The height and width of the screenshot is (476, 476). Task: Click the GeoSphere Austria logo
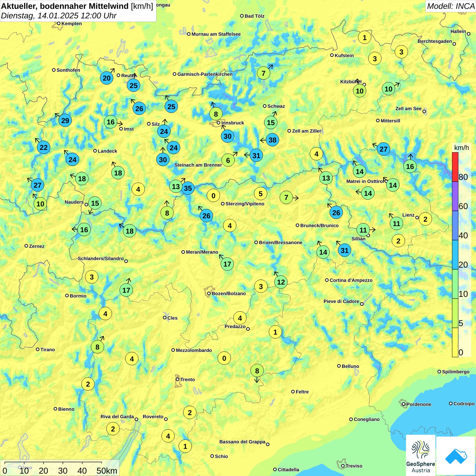click(x=421, y=455)
